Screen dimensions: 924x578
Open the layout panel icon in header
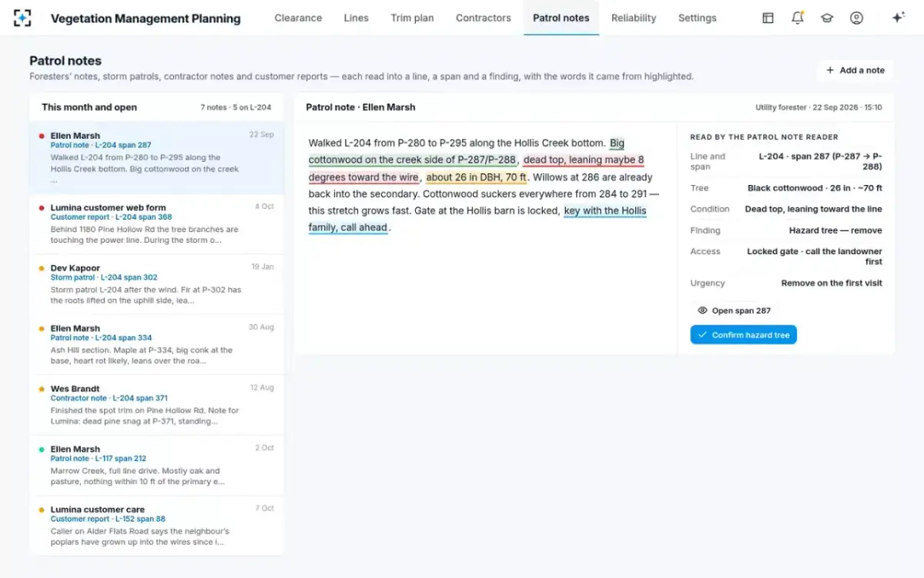(x=768, y=18)
